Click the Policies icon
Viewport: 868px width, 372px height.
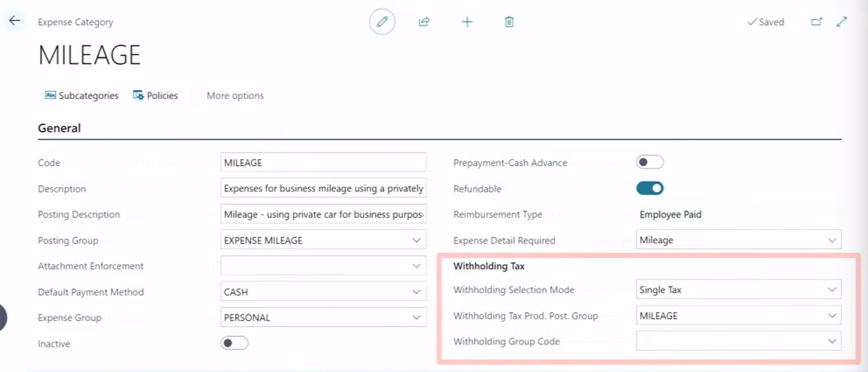pos(138,95)
